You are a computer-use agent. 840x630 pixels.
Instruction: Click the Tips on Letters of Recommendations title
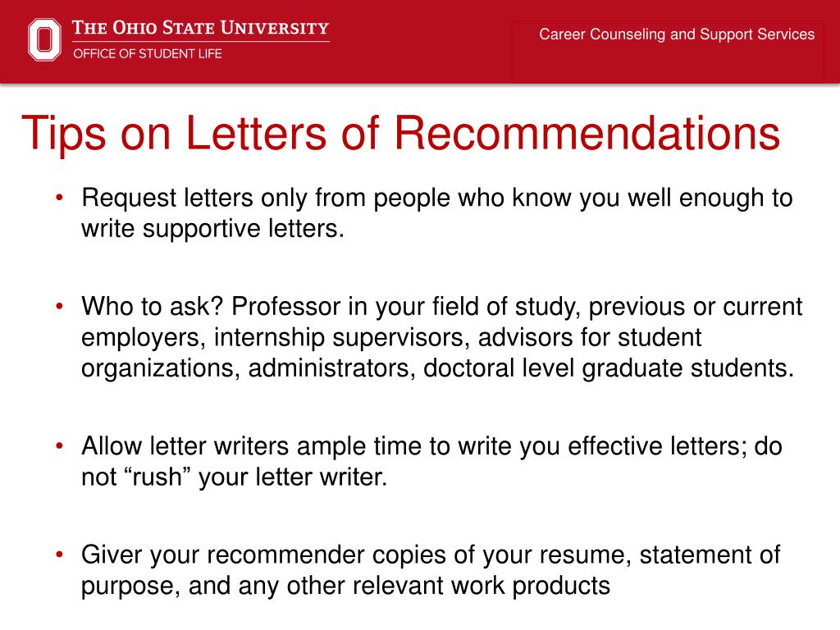400,134
